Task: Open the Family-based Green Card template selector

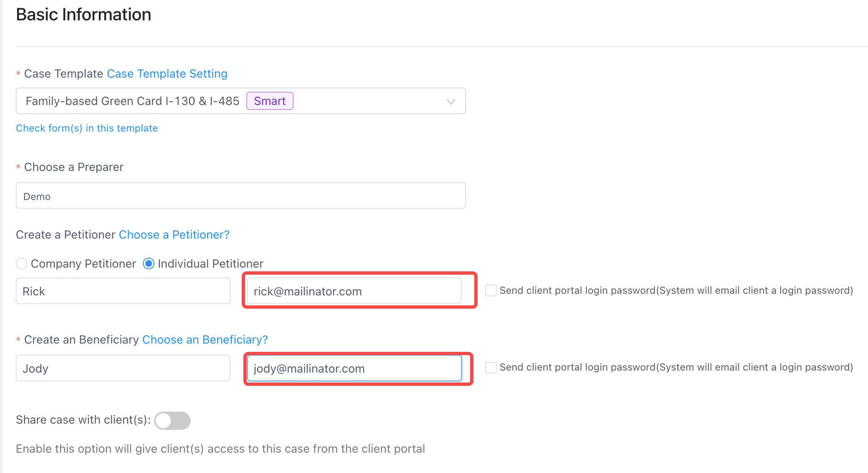Action: (241, 101)
